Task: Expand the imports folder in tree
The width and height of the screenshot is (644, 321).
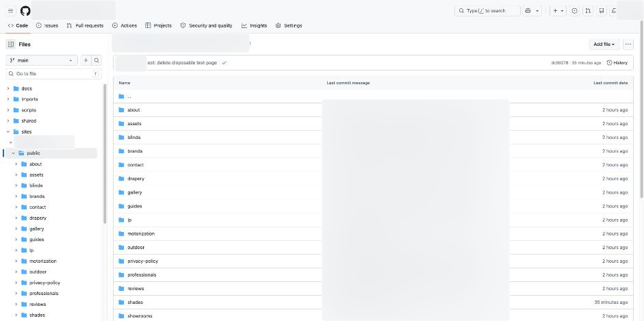Action: (8, 99)
